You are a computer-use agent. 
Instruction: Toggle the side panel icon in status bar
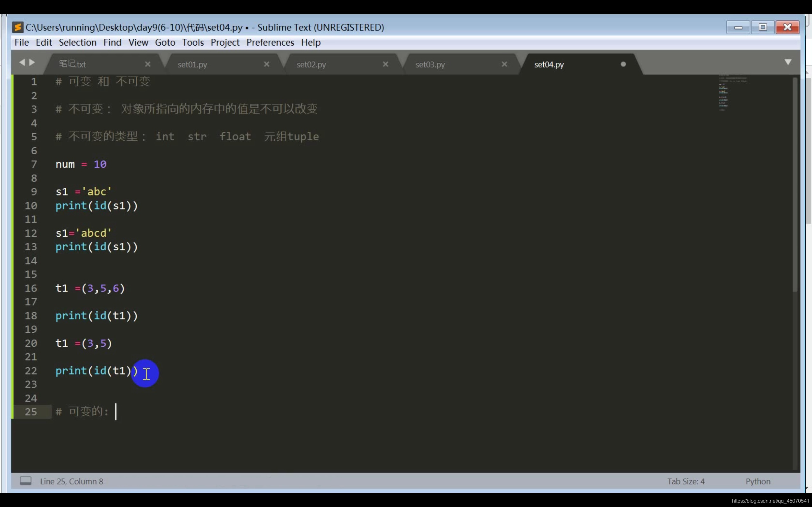coord(25,481)
